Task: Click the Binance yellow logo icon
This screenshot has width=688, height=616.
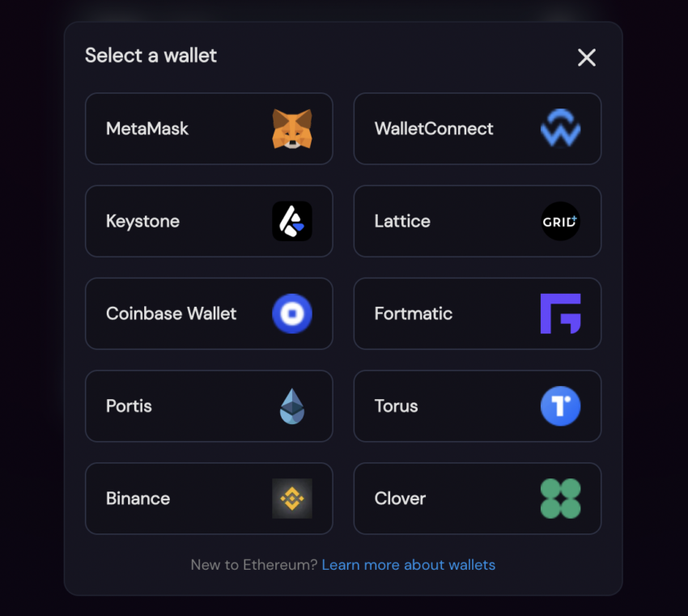Action: click(x=292, y=499)
